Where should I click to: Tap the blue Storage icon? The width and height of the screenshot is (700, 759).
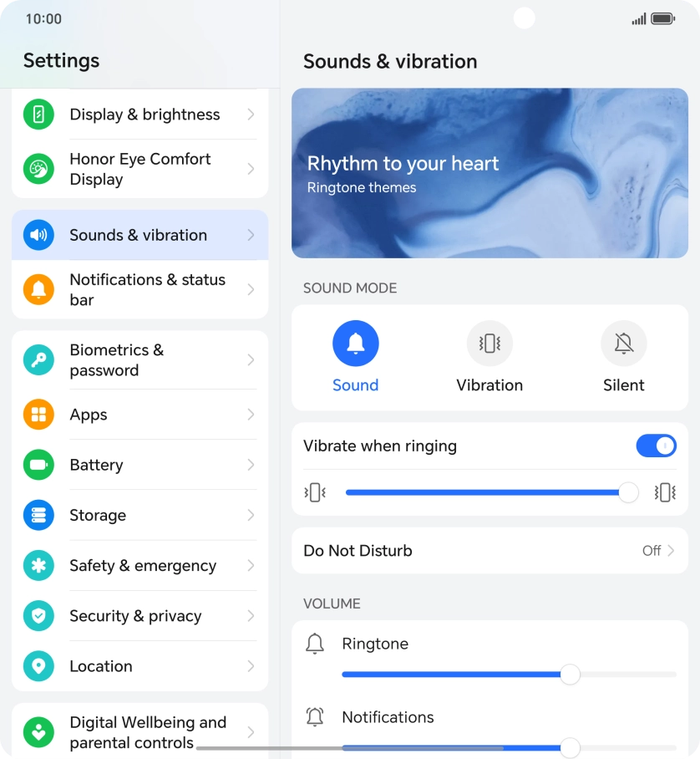38,515
